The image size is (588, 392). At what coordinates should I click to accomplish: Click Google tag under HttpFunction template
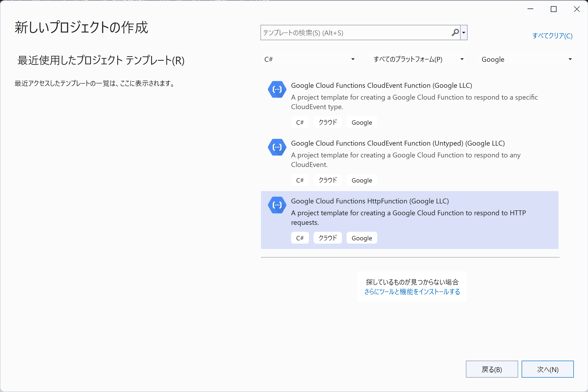(x=362, y=238)
